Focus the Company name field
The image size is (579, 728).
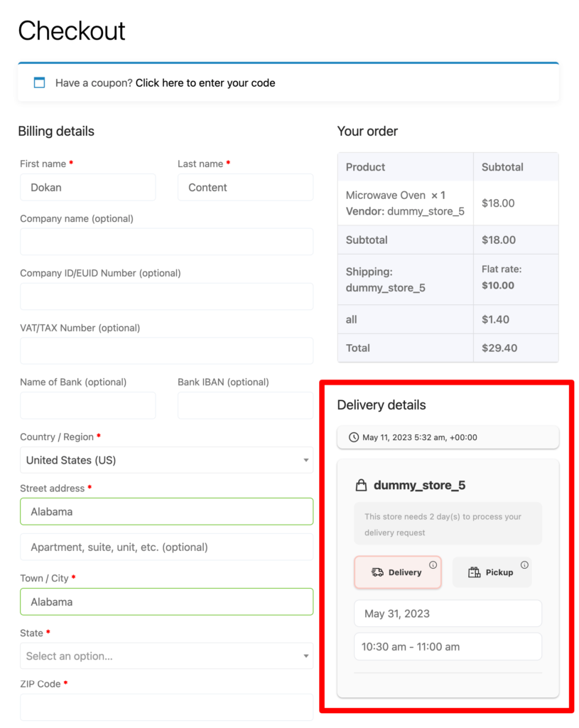(166, 242)
